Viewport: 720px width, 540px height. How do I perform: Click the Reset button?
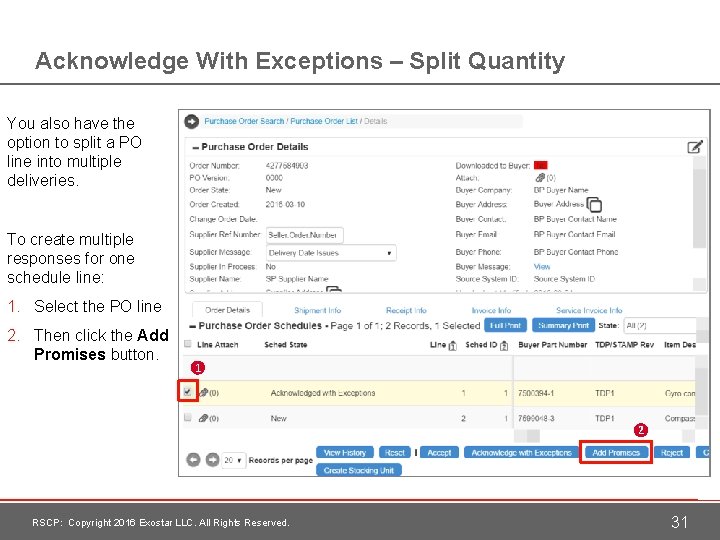click(x=395, y=453)
